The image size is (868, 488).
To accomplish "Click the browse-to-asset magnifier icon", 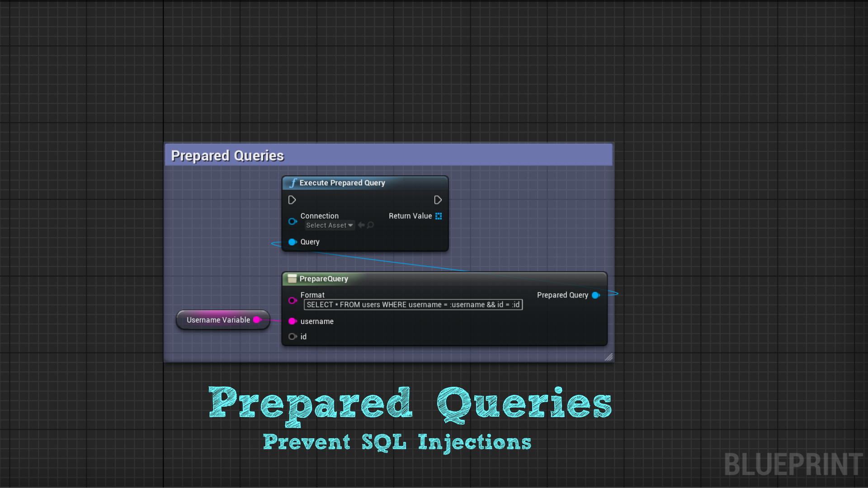I will (x=371, y=225).
